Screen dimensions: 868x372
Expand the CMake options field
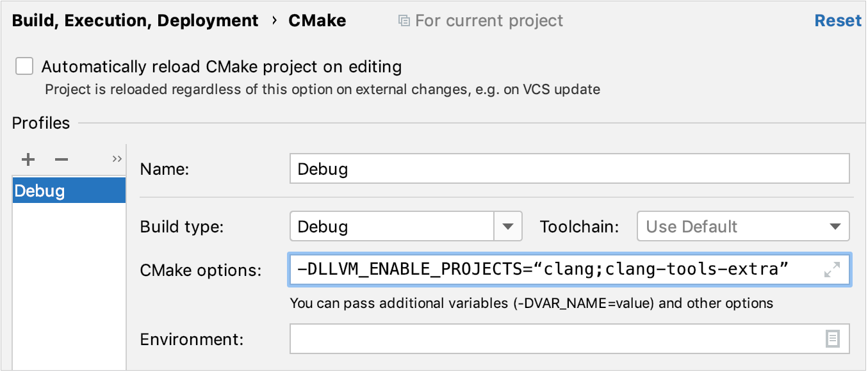pyautogui.click(x=831, y=270)
